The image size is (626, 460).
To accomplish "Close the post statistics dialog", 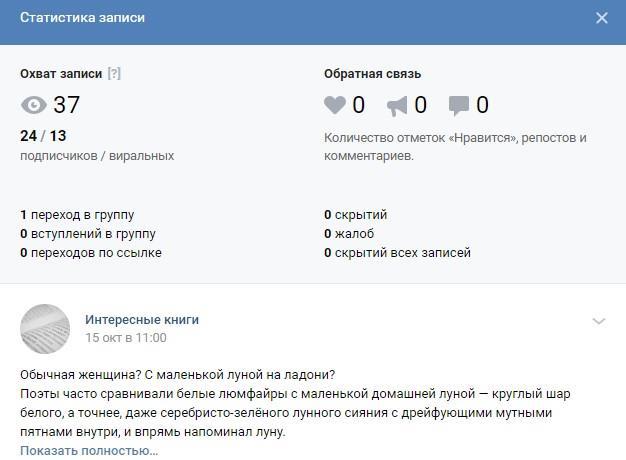I will click(x=601, y=18).
